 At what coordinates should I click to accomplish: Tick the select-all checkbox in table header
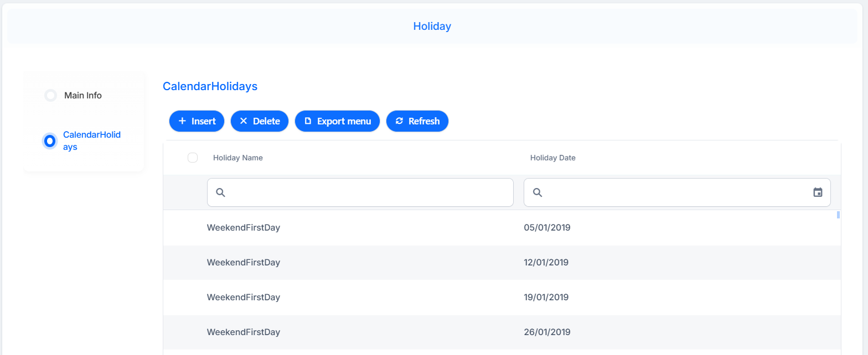coord(193,158)
